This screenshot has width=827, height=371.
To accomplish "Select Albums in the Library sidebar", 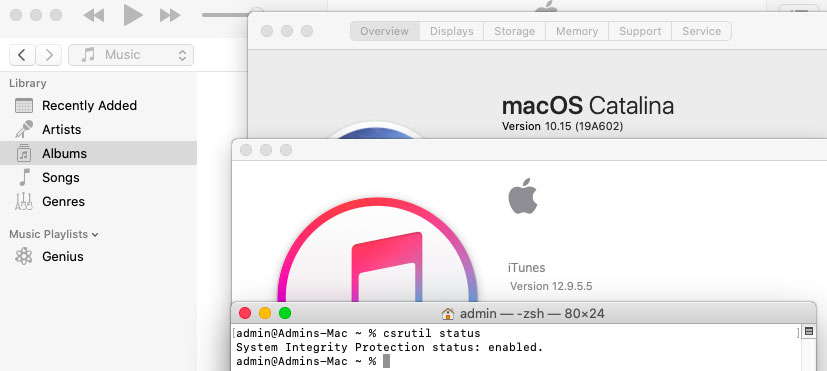I will coord(98,154).
